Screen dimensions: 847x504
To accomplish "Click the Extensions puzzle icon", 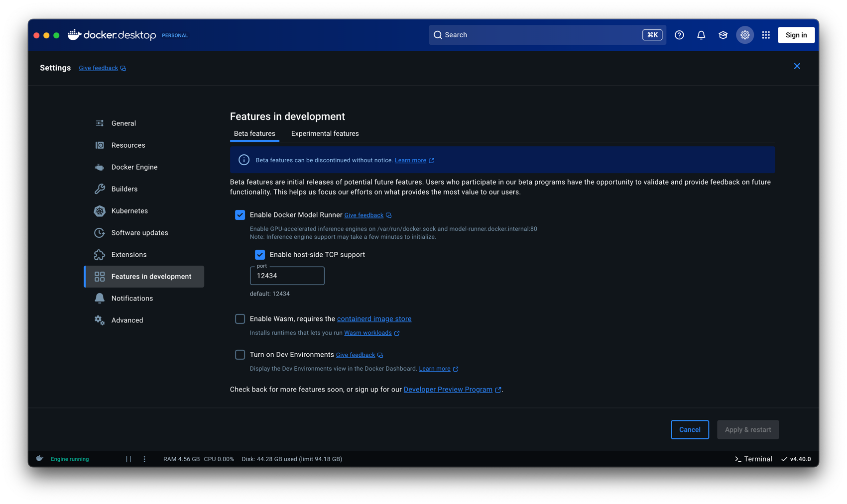I will (100, 255).
